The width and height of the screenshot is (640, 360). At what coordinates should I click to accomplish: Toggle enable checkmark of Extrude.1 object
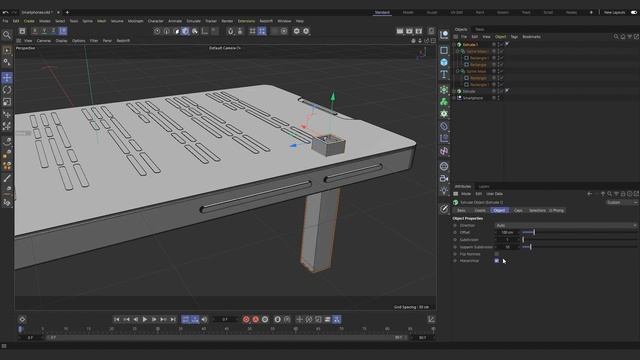(x=501, y=44)
